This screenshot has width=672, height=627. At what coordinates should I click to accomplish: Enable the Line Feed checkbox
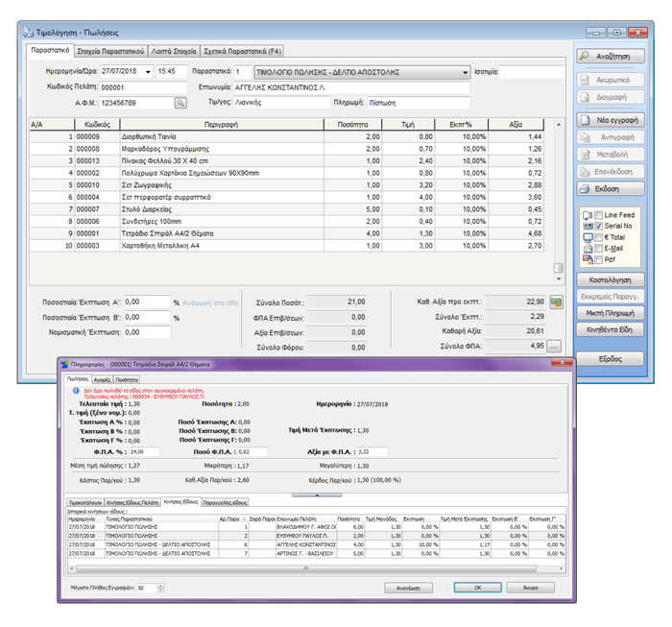click(596, 213)
